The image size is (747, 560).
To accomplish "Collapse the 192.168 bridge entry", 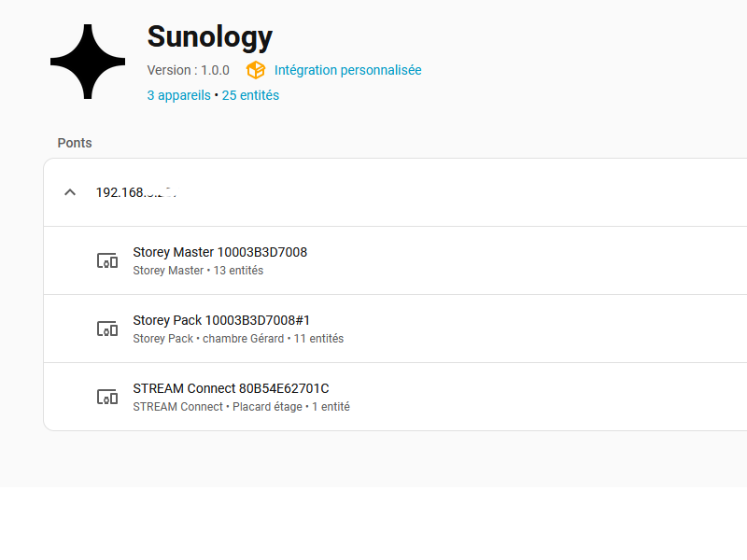I will tap(69, 192).
